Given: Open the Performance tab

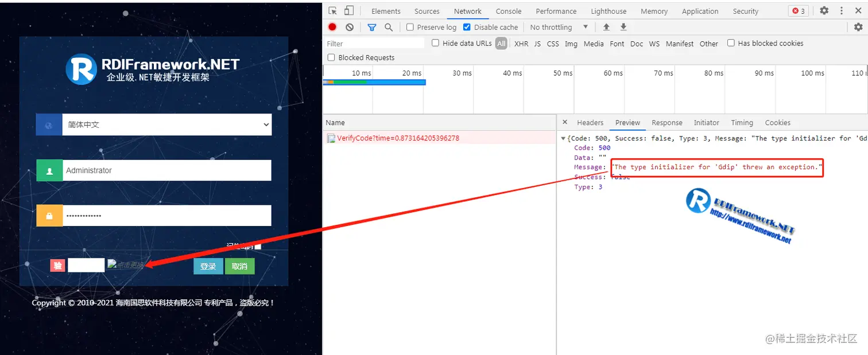Looking at the screenshot, I should pos(556,11).
